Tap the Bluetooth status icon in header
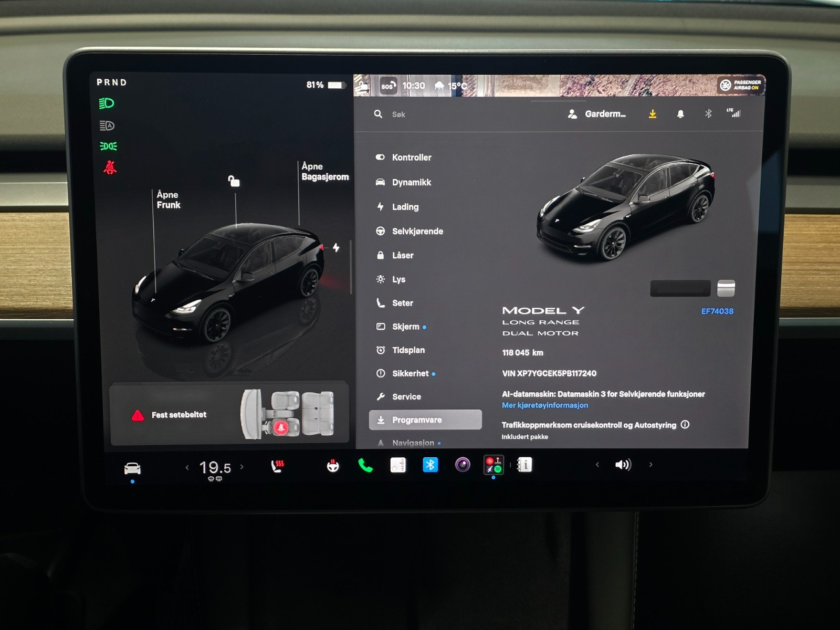The width and height of the screenshot is (840, 630). click(x=708, y=113)
